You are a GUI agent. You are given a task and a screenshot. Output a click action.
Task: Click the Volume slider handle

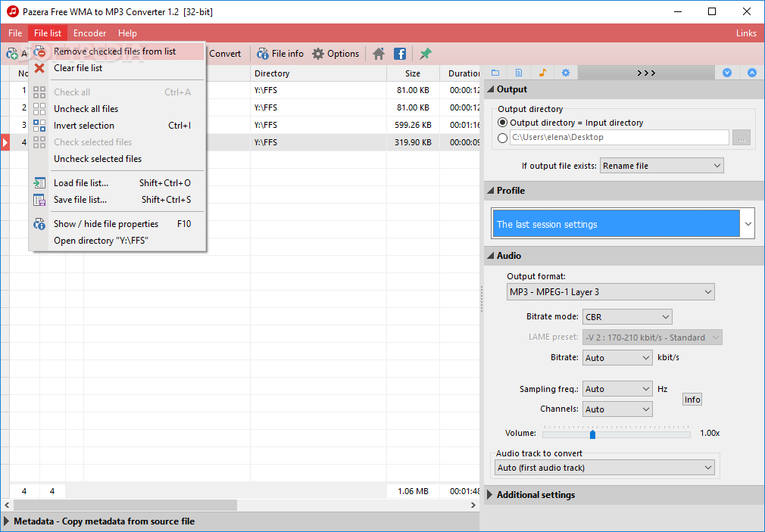(x=592, y=434)
